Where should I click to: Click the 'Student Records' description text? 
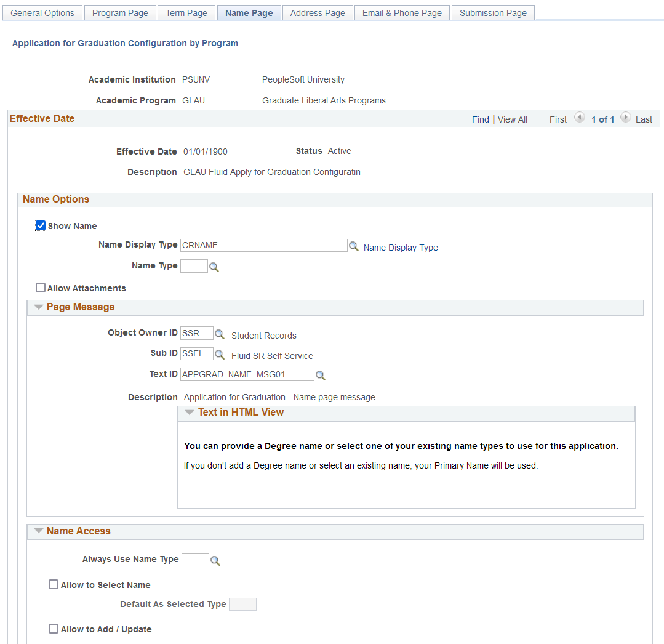tap(264, 336)
